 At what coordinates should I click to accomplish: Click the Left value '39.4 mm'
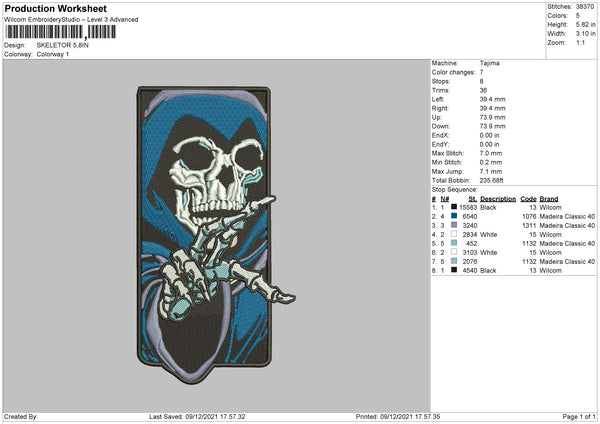pyautogui.click(x=492, y=99)
